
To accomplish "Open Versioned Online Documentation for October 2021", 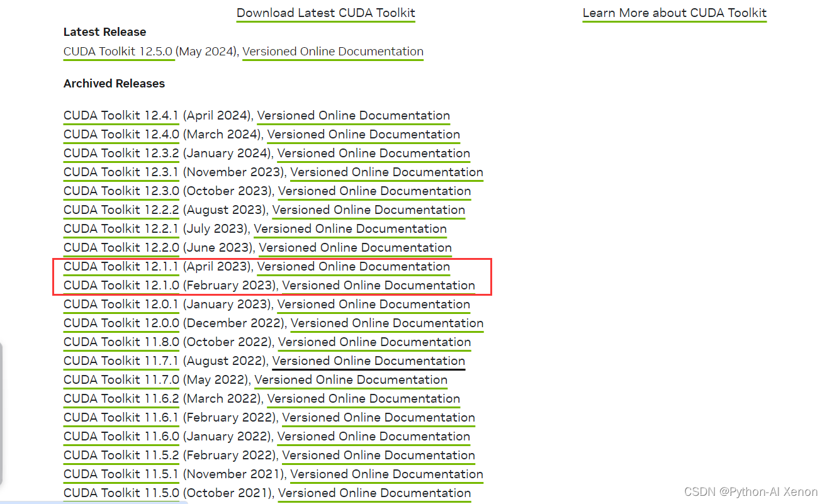I will pyautogui.click(x=374, y=493).
